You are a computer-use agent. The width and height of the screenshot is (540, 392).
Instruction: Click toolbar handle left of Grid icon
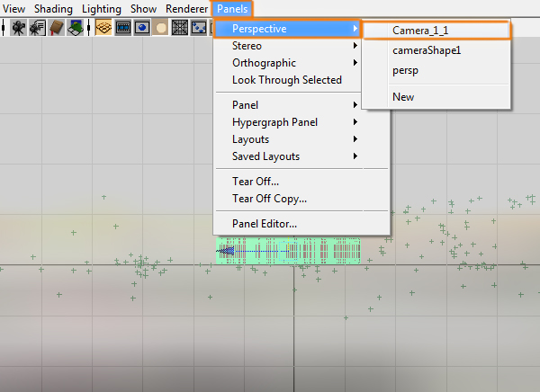pos(89,28)
